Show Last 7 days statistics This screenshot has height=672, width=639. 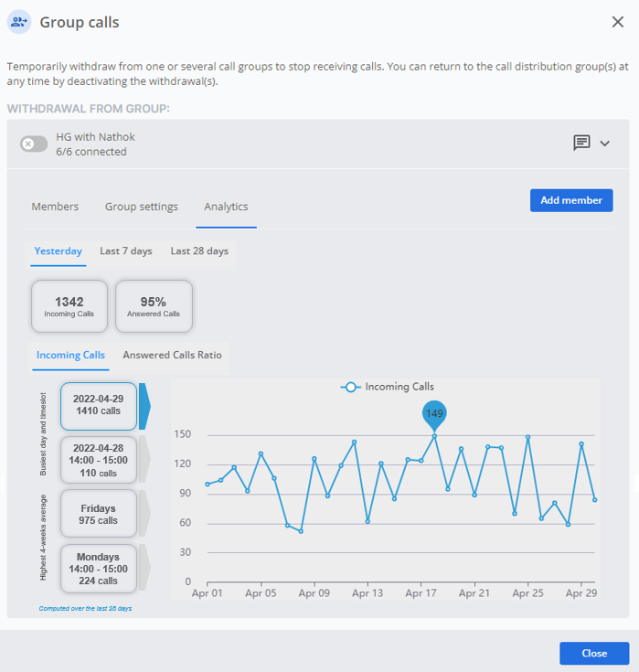(x=126, y=251)
